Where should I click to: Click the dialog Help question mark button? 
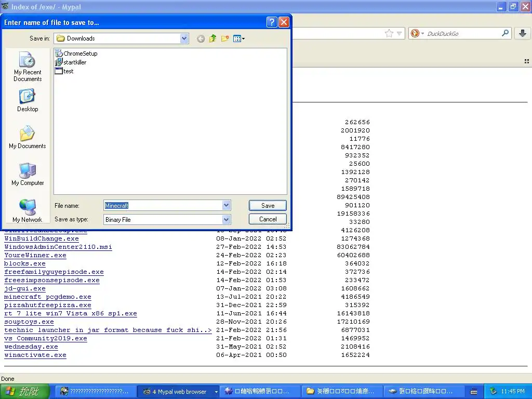tap(272, 22)
